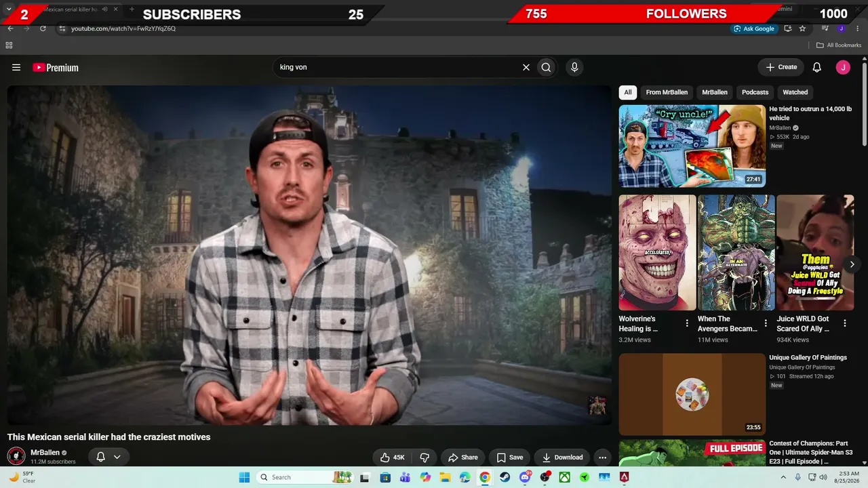The width and height of the screenshot is (868, 488).
Task: Open 'Unique Gallery Of Paintings' video title
Action: pyautogui.click(x=808, y=357)
